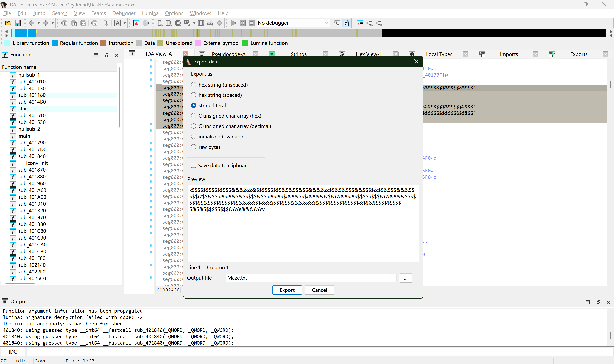The height and width of the screenshot is (364, 614).
Task: Click the Cancel button in dialog
Action: [319, 290]
